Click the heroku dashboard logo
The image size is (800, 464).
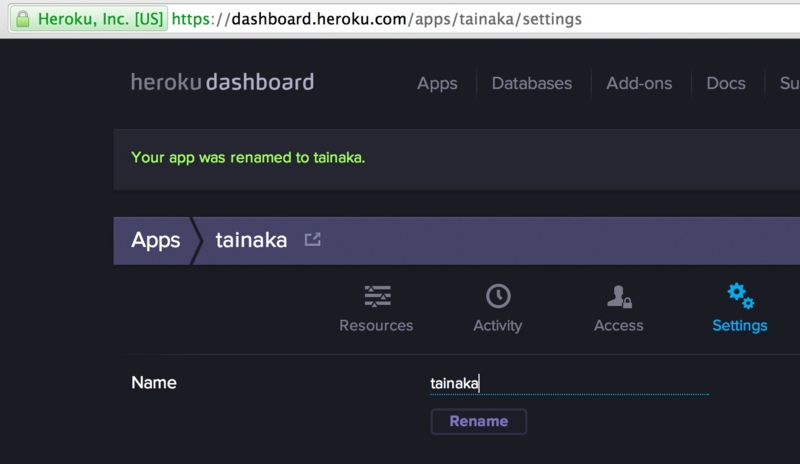click(x=222, y=82)
